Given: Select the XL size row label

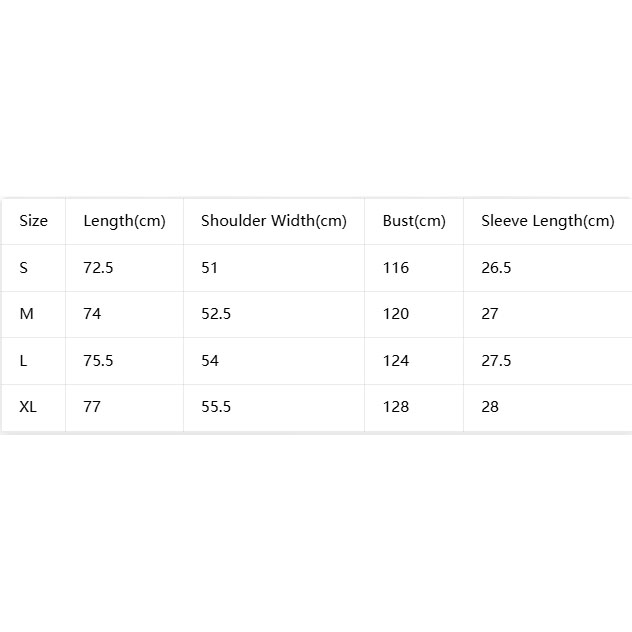Looking at the screenshot, I should tap(33, 407).
